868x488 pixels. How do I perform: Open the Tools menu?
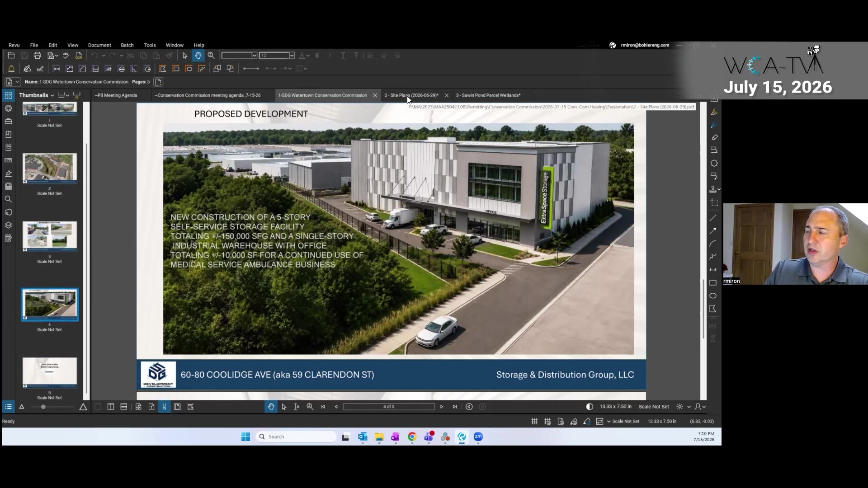click(150, 45)
